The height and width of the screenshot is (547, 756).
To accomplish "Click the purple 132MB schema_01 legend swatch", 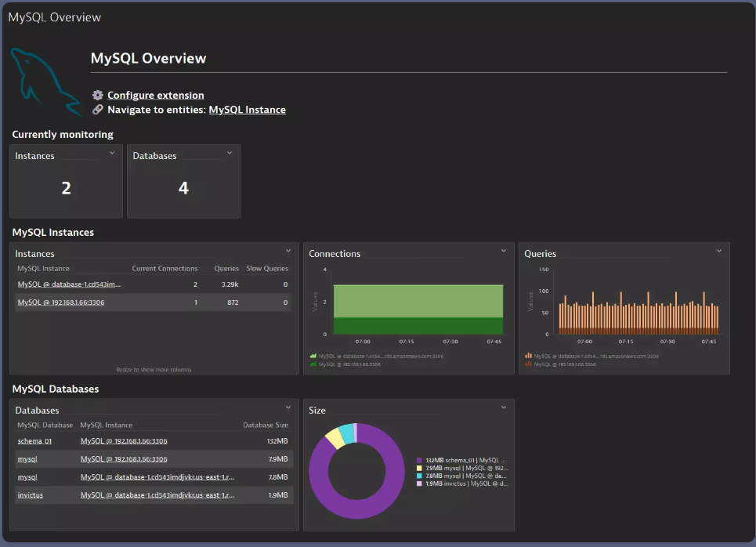I will click(x=419, y=460).
